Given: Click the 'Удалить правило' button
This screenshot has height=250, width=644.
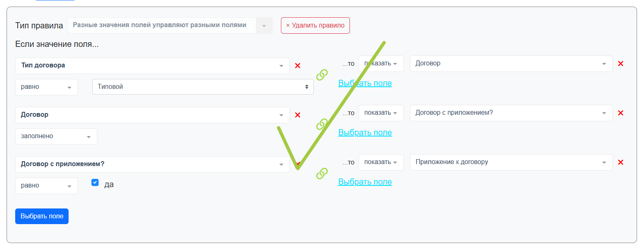Looking at the screenshot, I should tap(315, 25).
